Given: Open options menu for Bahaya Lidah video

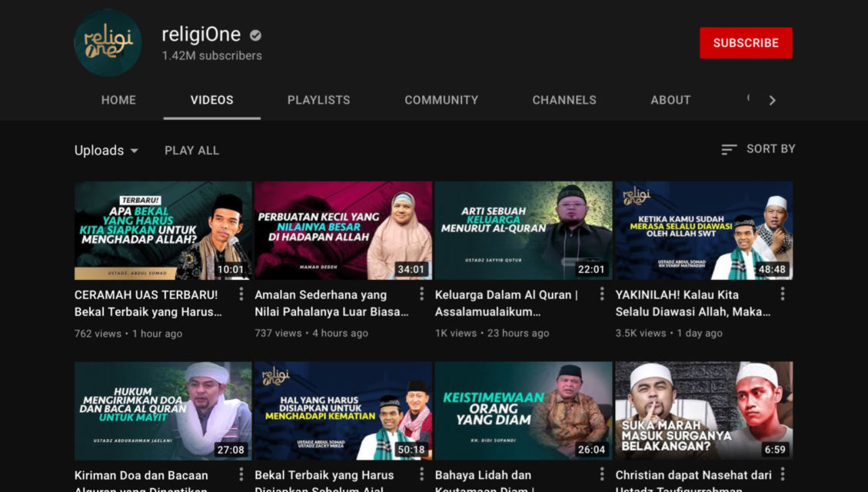Looking at the screenshot, I should [x=602, y=474].
